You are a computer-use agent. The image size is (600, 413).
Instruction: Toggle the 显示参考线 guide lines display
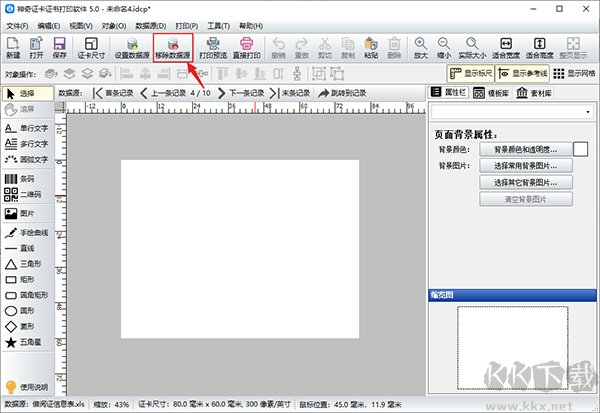tap(522, 73)
